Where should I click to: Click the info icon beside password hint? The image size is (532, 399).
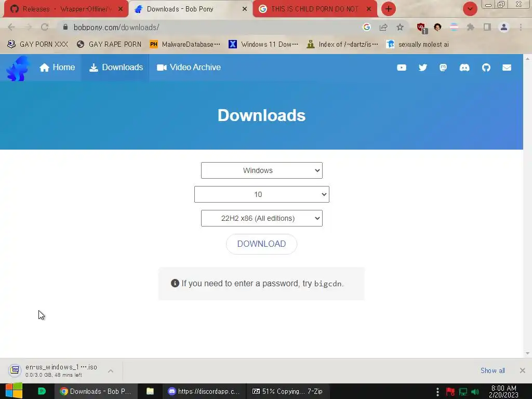pyautogui.click(x=175, y=283)
